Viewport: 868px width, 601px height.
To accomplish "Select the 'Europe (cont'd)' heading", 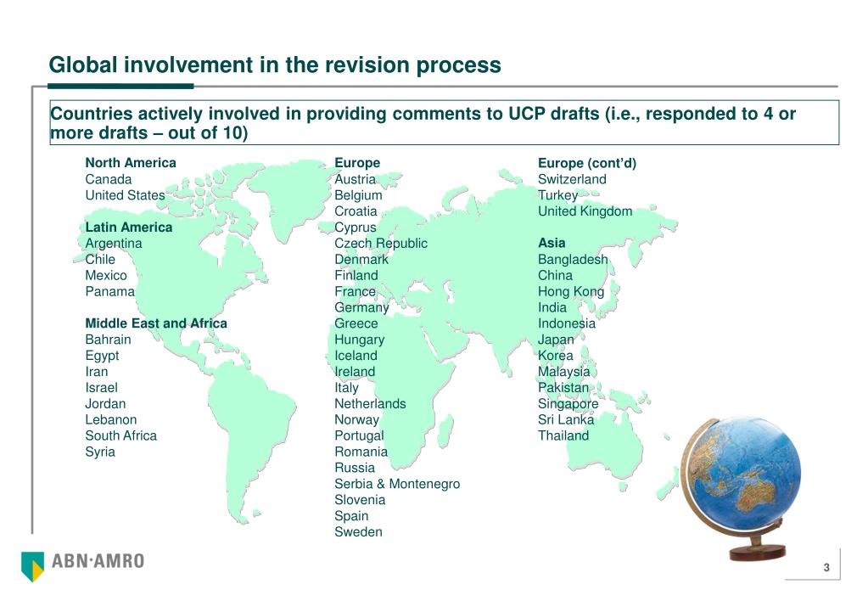I will (x=587, y=163).
